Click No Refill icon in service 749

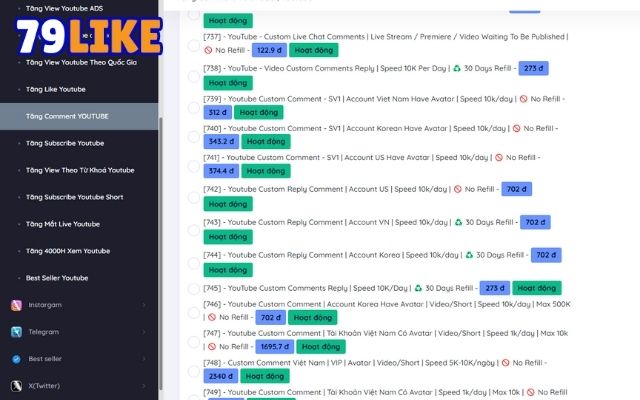531,392
